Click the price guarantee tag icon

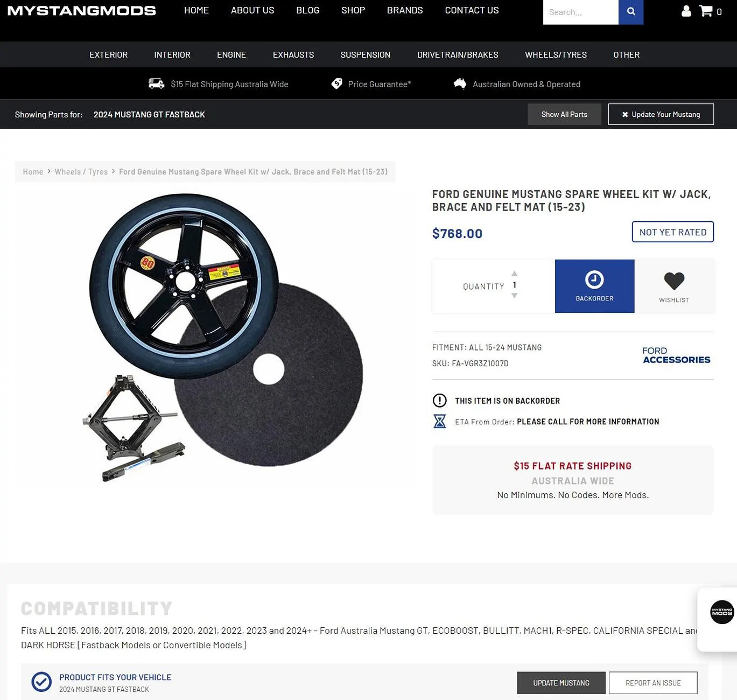click(336, 83)
